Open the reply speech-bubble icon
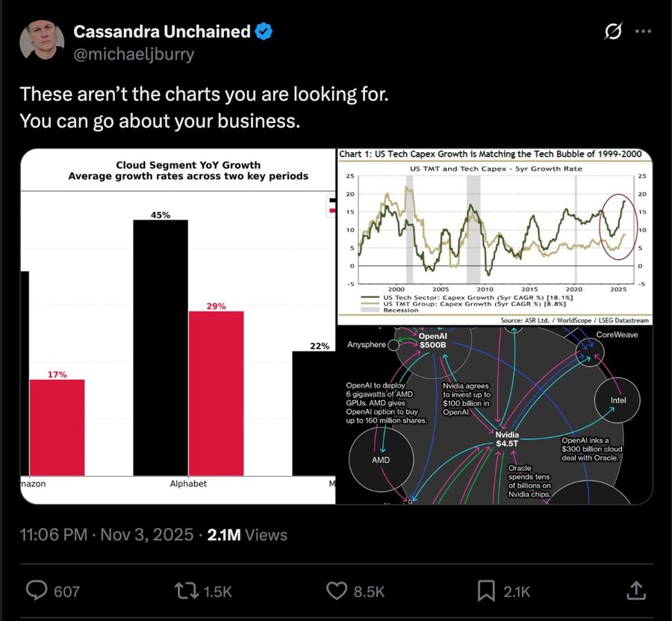The height and width of the screenshot is (621, 672). pyautogui.click(x=35, y=590)
